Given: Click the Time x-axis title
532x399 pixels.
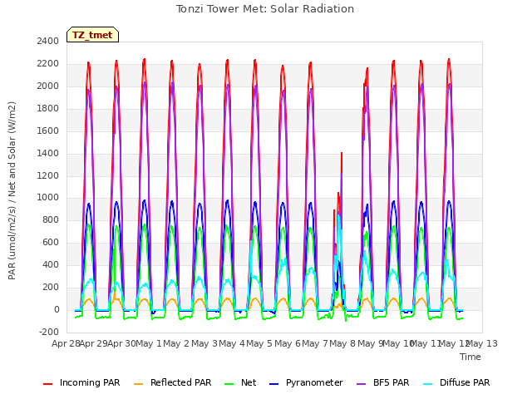Looking at the screenshot, I should 470,357.
